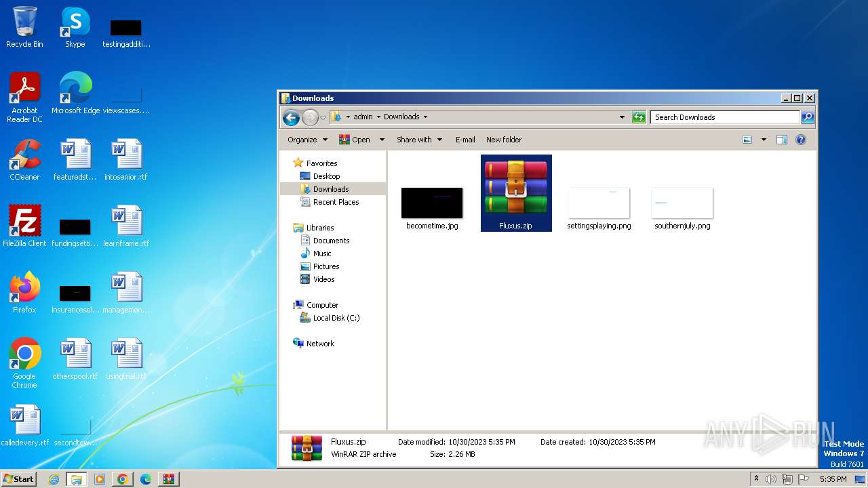Show hidden tray icons arrow
The image size is (868, 488).
click(756, 479)
